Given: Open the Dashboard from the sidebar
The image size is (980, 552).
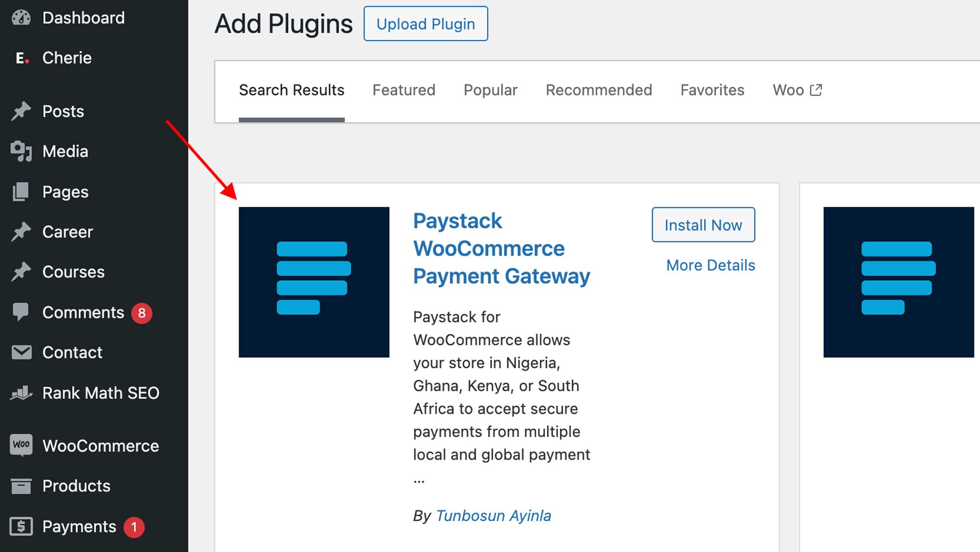Looking at the screenshot, I should (x=21, y=18).
